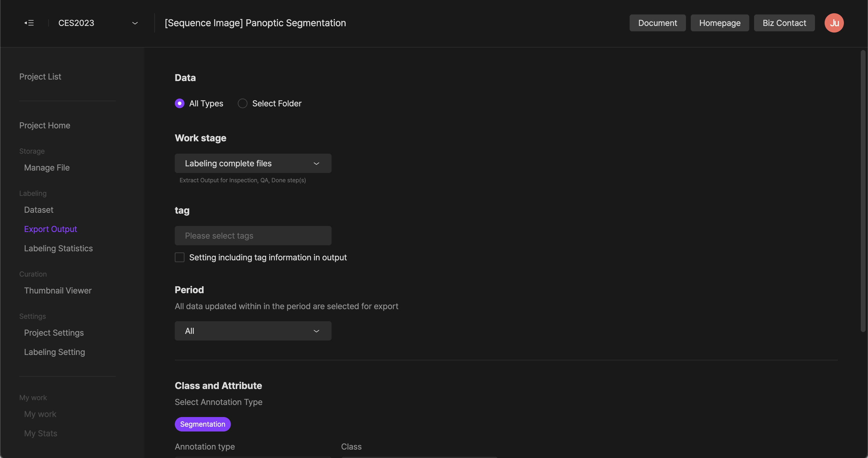Viewport: 868px width, 458px height.
Task: Go to Labeling Statistics
Action: (58, 249)
